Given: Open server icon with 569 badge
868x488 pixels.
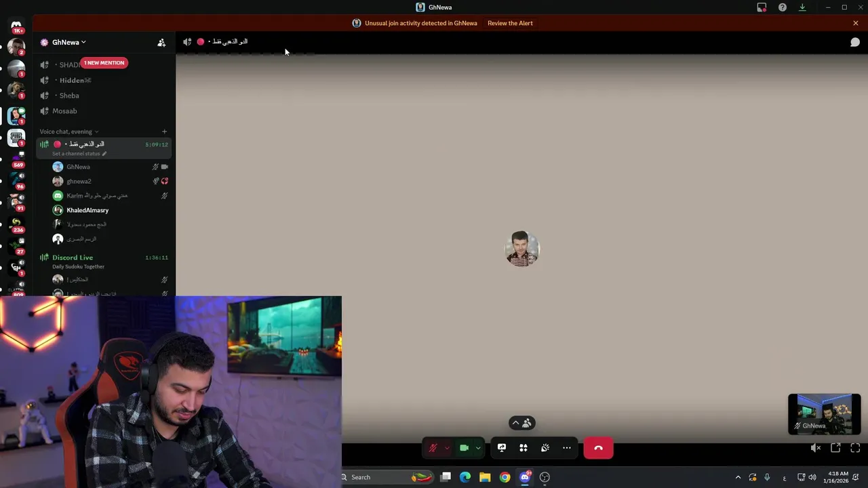Looking at the screenshot, I should [x=16, y=159].
